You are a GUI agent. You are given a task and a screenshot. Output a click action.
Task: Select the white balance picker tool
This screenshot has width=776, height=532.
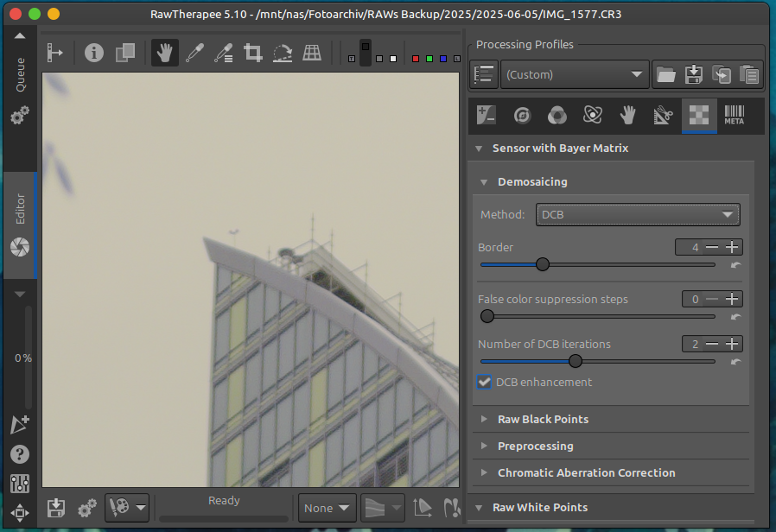click(x=194, y=53)
